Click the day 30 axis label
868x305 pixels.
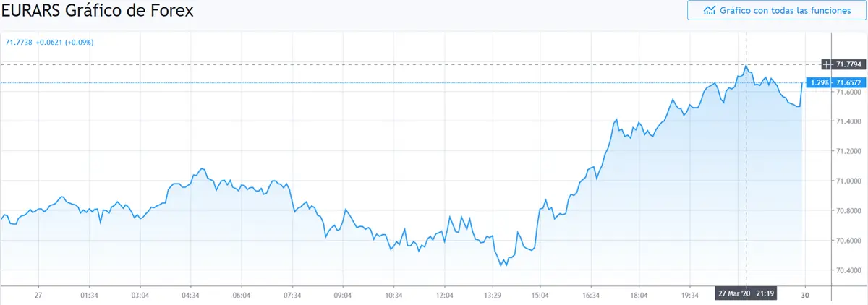805,295
